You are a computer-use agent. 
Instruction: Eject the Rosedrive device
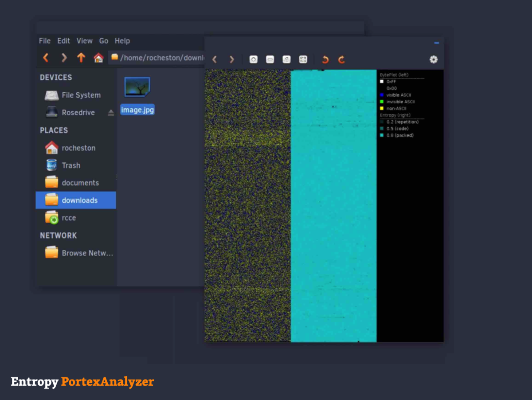[111, 113]
